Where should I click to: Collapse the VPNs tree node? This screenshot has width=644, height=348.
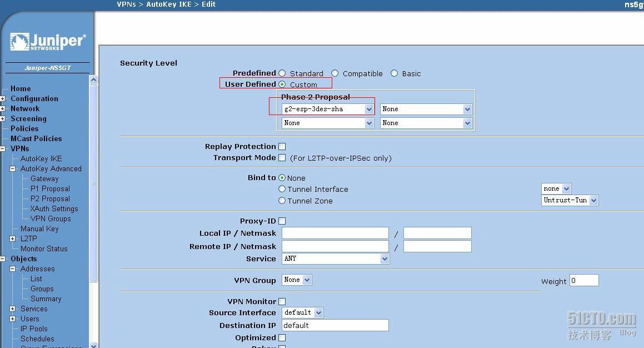[2, 149]
